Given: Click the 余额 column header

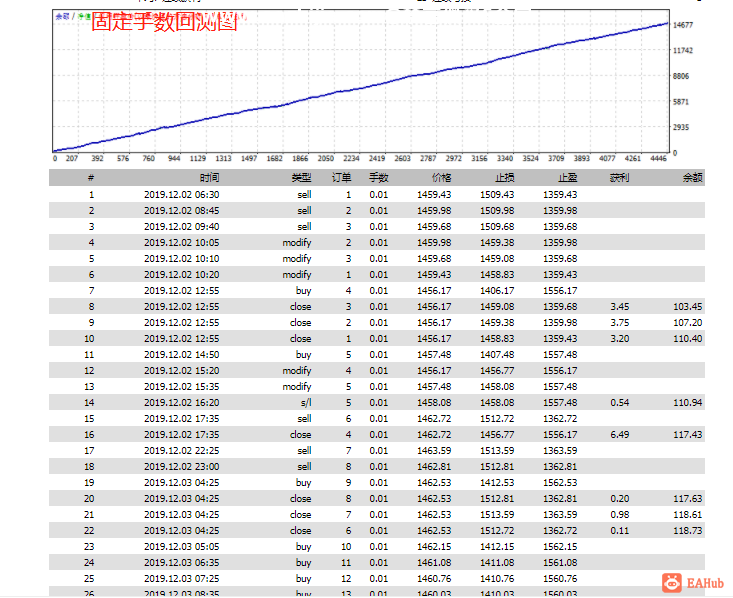Looking at the screenshot, I should pos(692,178).
